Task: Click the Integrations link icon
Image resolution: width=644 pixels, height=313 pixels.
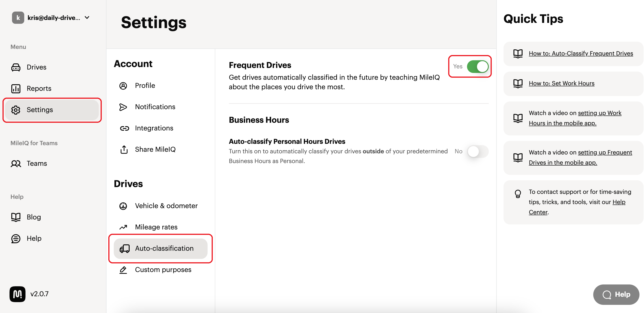Action: click(124, 128)
